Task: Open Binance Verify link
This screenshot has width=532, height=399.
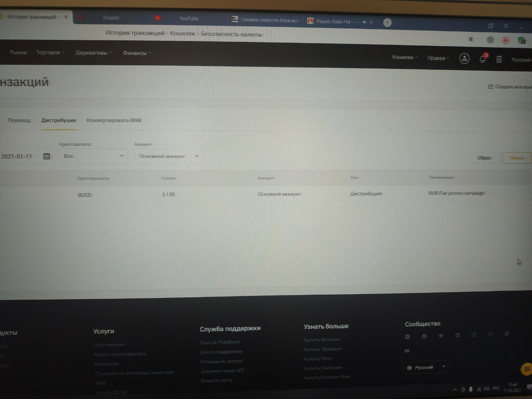Action: [217, 381]
